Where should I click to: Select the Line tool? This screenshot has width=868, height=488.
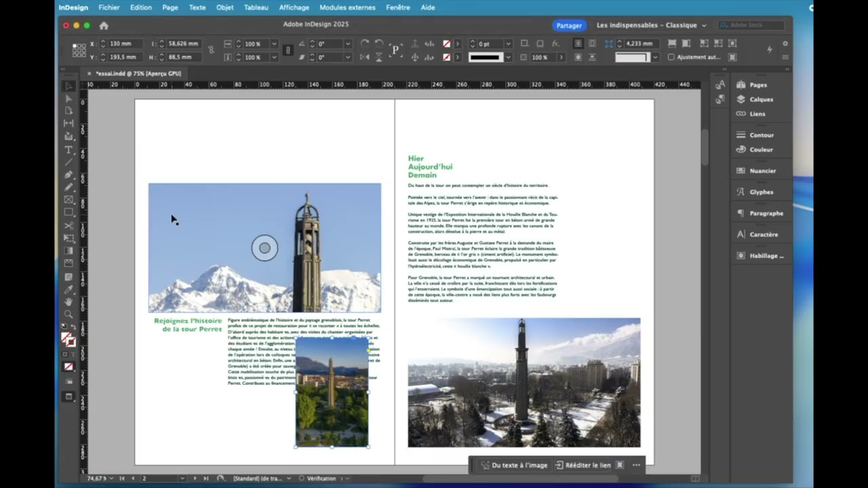[68, 162]
